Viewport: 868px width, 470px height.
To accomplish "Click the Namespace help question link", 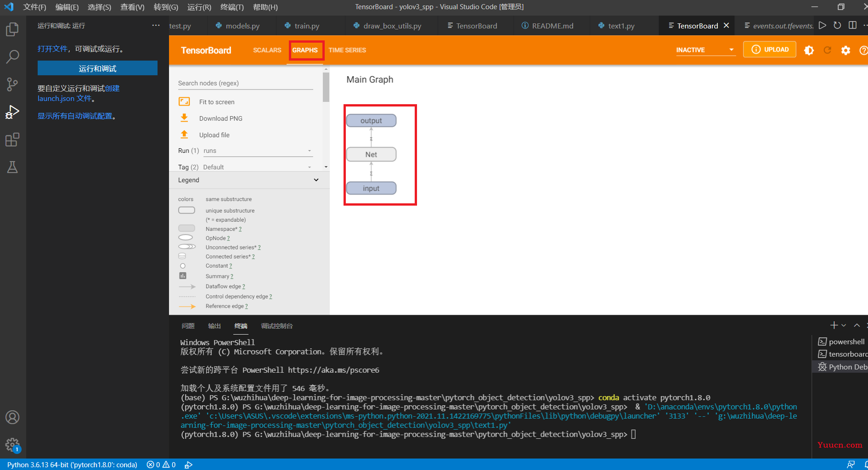I will 240,229.
